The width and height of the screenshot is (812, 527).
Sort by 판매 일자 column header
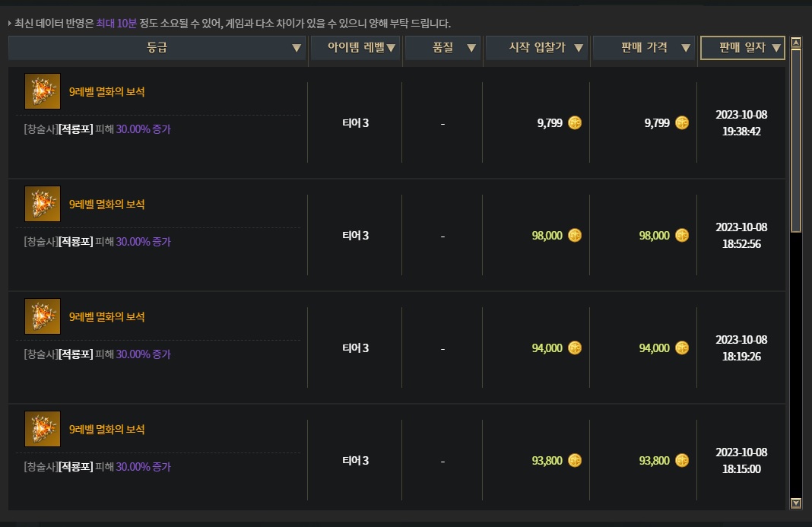coord(741,48)
